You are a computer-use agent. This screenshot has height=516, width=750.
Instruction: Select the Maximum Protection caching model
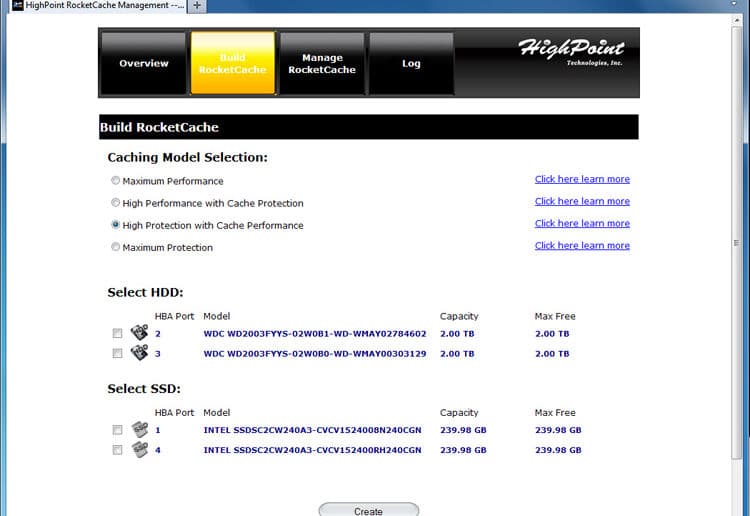pyautogui.click(x=115, y=247)
